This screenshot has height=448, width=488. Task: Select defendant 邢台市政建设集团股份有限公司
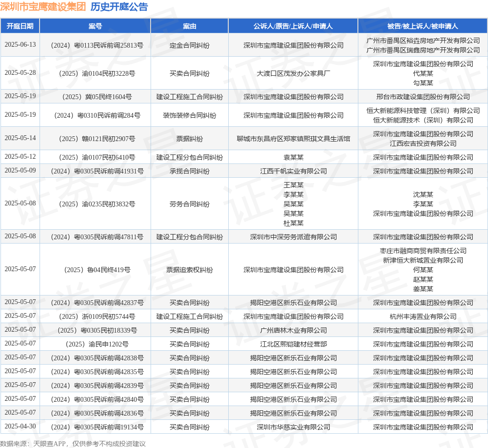(423, 97)
